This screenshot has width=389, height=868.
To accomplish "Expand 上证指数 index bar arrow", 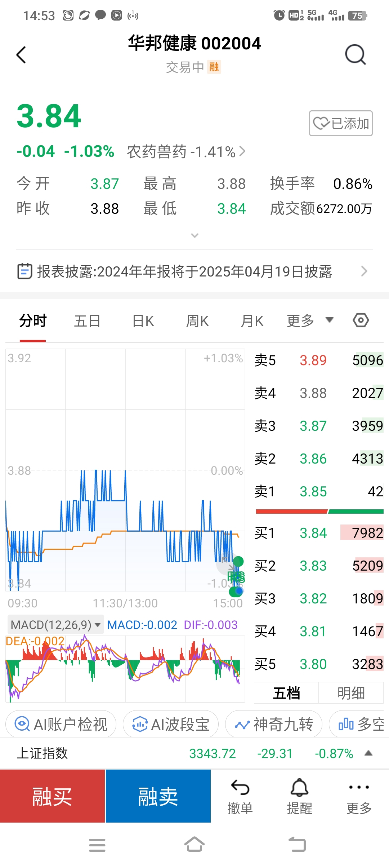I will click(x=368, y=753).
